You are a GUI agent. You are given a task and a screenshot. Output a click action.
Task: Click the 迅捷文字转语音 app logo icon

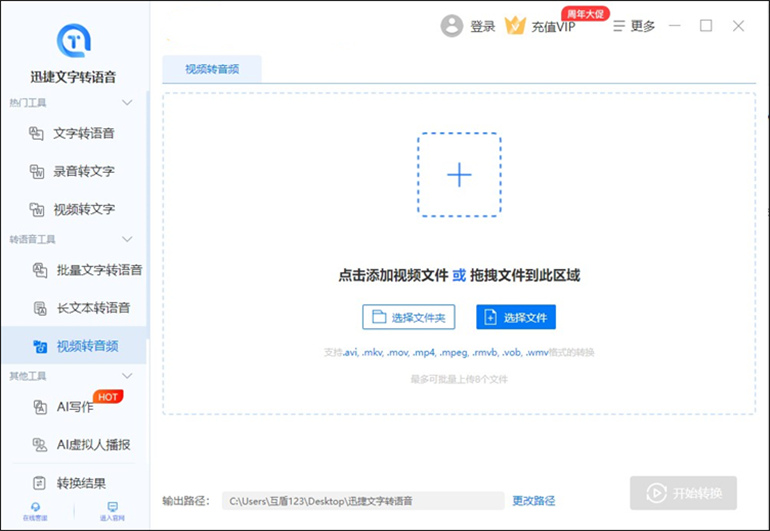coord(74,41)
